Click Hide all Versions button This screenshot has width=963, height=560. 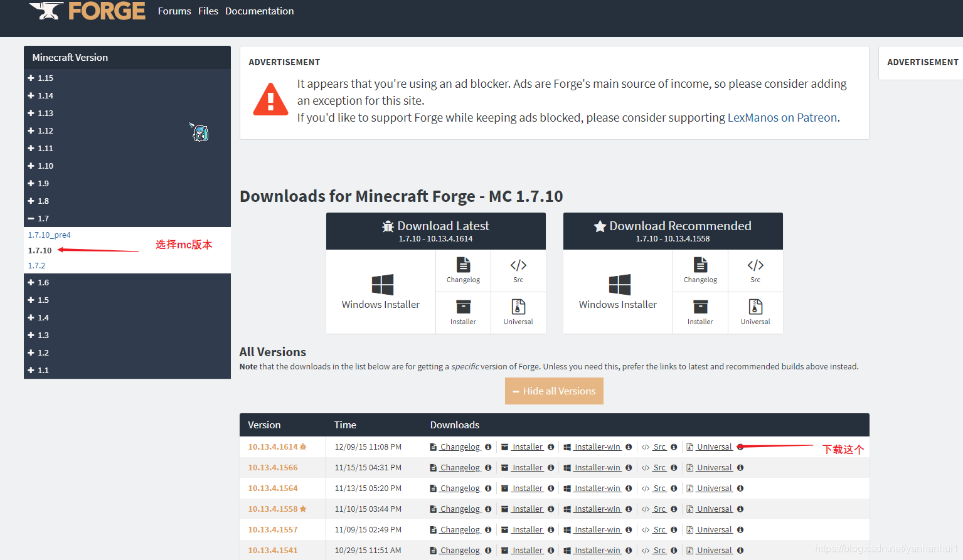(x=554, y=391)
